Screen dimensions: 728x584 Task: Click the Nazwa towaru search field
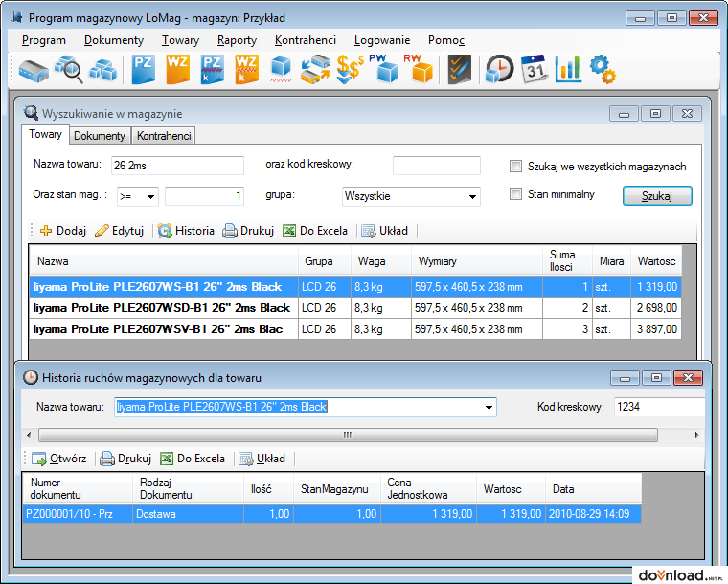point(177,166)
